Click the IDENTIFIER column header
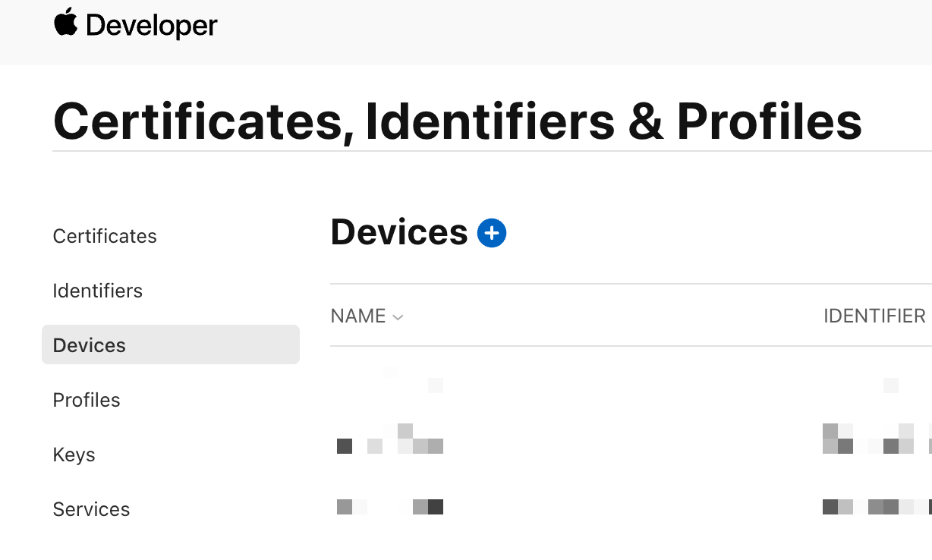This screenshot has width=932, height=560. click(874, 316)
